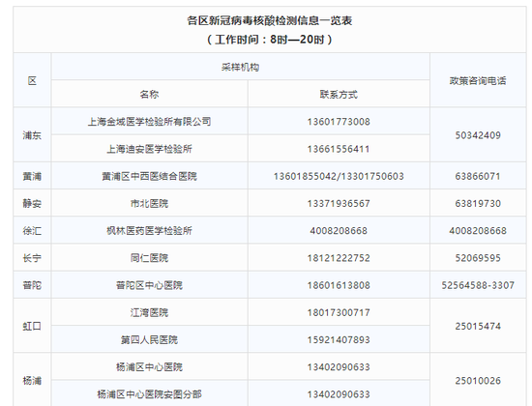Select 杨浦区中心医院安图分部 cell
The height and width of the screenshot is (406, 532).
149,394
